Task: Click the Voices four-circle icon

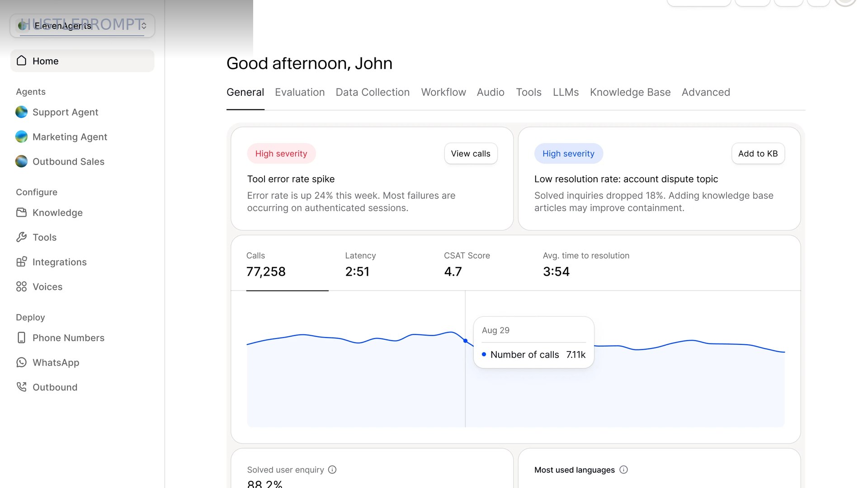Action: (21, 286)
